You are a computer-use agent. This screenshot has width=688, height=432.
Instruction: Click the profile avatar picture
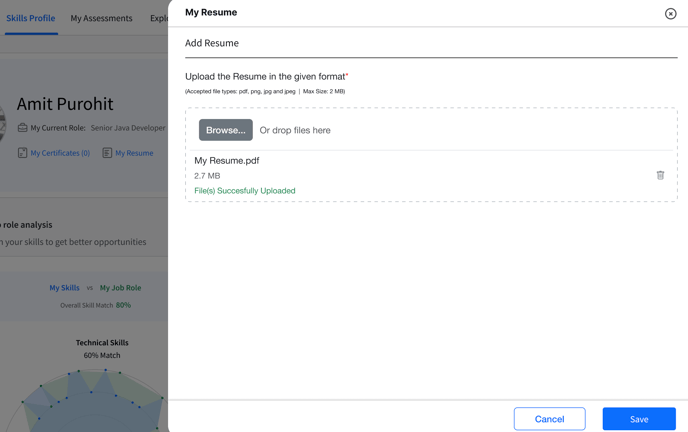coord(3,124)
